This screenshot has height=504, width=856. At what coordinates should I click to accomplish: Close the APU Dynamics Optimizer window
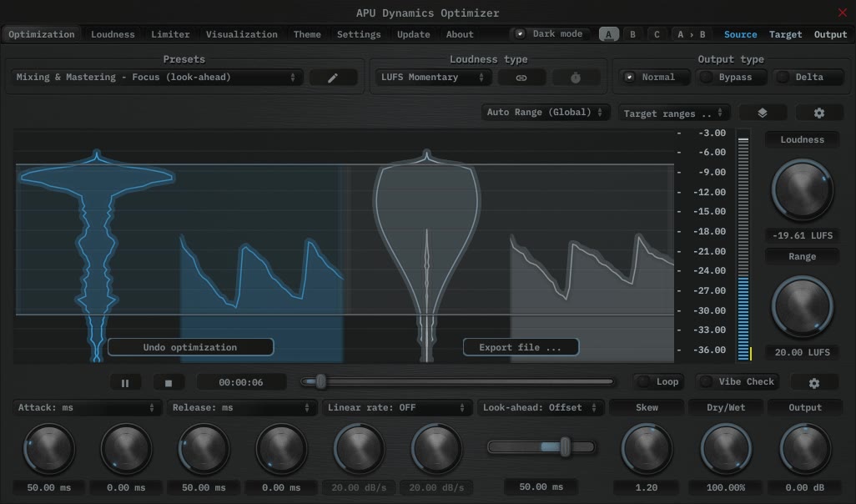pos(843,12)
